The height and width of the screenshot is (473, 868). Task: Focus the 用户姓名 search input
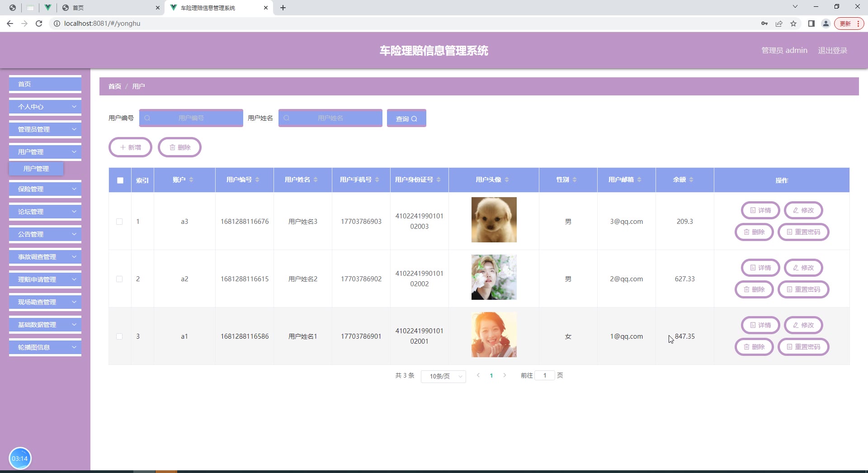(x=330, y=118)
